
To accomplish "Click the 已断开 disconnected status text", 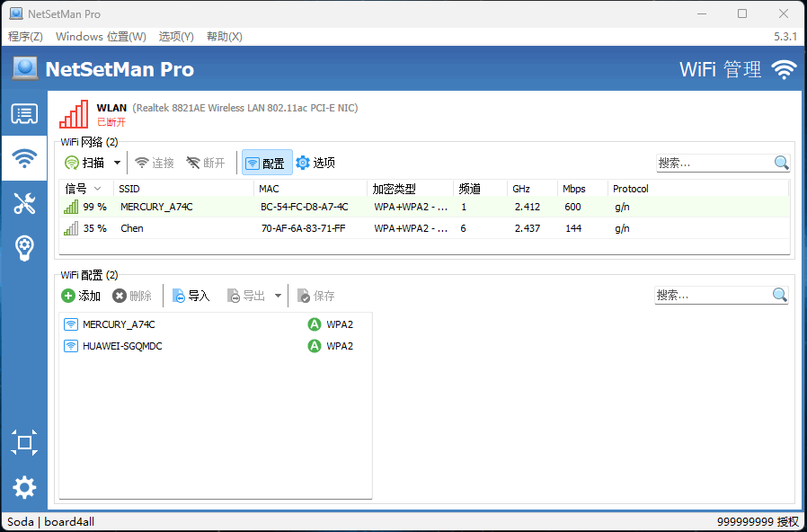I will click(x=111, y=122).
